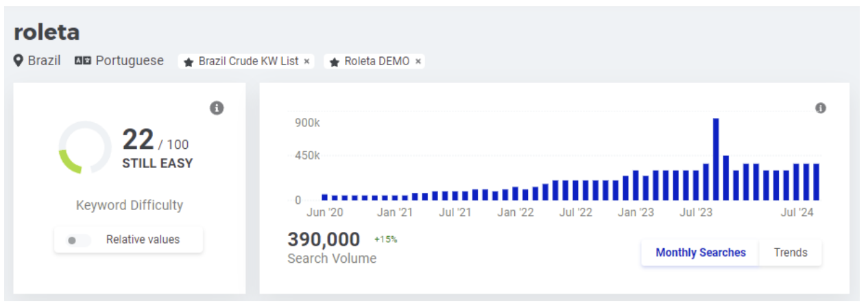Click info icon above search volume chart
The width and height of the screenshot is (868, 306).
(821, 108)
